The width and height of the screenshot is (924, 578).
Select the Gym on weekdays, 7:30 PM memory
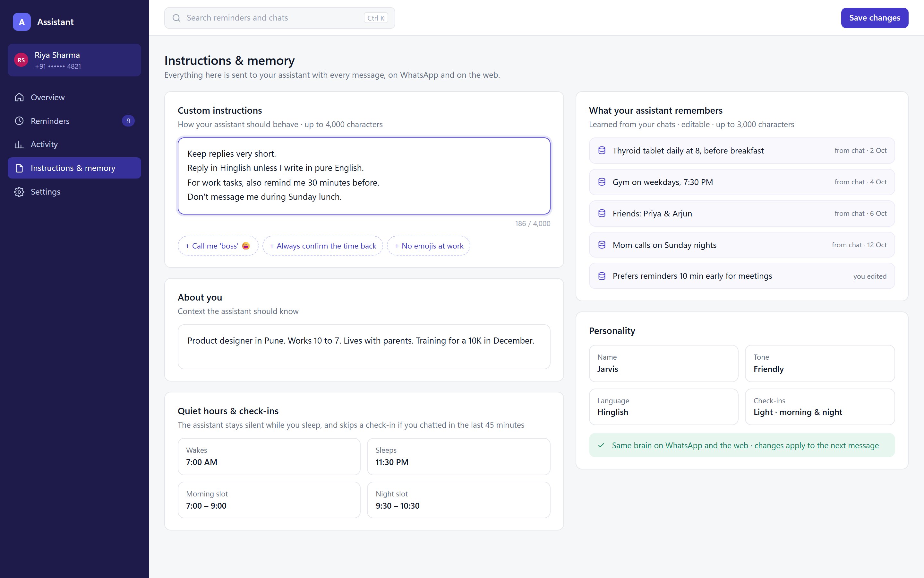point(742,182)
